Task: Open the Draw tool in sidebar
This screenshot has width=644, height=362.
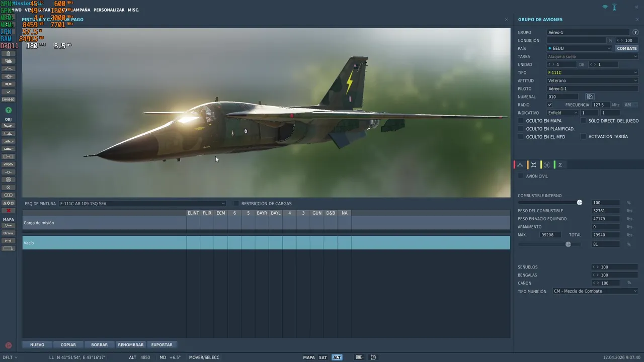Action: click(8, 233)
